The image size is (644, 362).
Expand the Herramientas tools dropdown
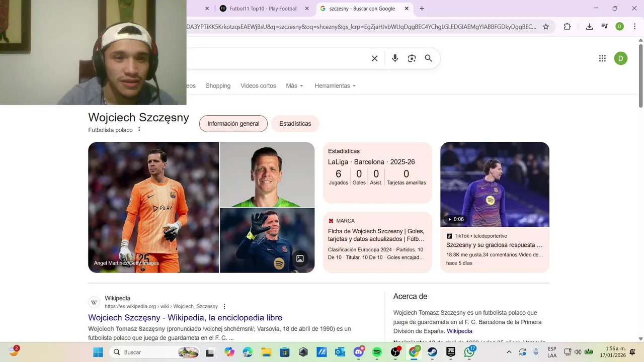(x=335, y=86)
